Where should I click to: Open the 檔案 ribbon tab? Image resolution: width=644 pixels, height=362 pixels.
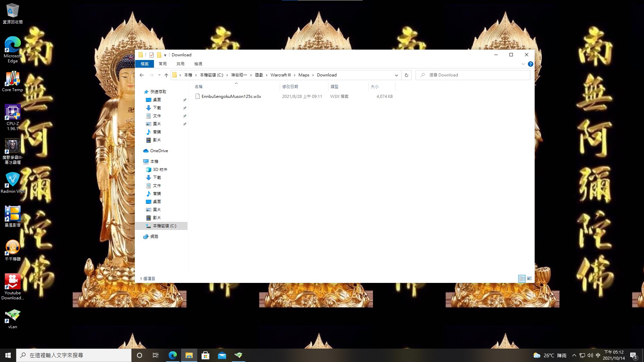pyautogui.click(x=145, y=64)
